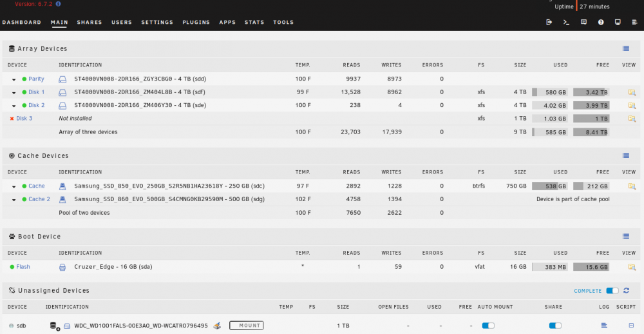The image size is (644, 334).
Task: Refresh the Unassigned Devices list
Action: 626,290
